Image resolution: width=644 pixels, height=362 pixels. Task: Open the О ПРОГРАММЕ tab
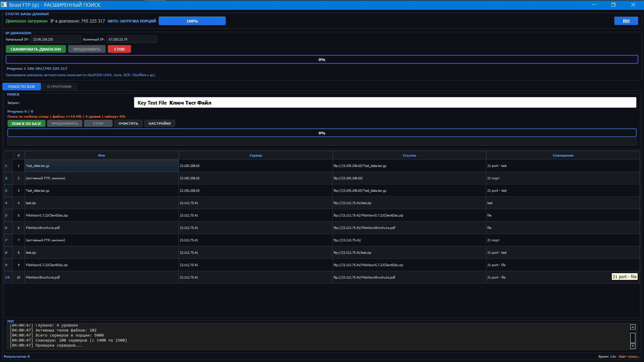click(x=59, y=86)
